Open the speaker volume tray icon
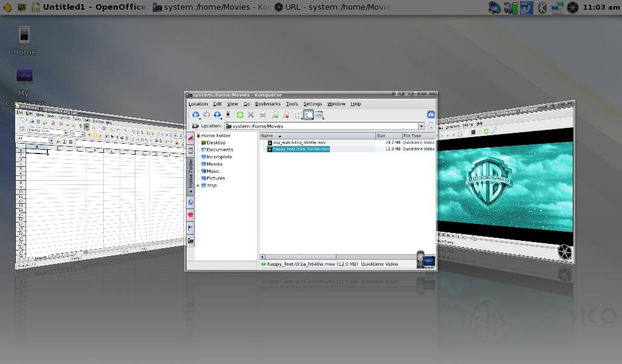 coord(494,7)
